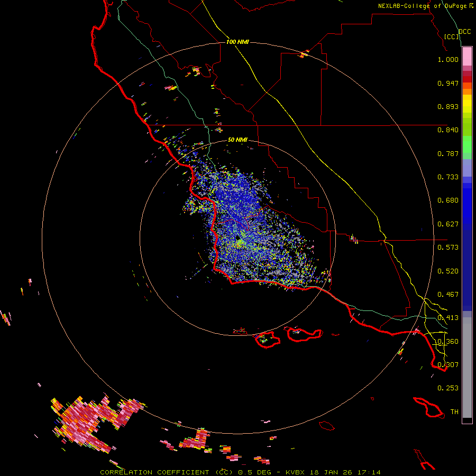
Task: Select the 0.787 scale value
Action: pos(448,153)
